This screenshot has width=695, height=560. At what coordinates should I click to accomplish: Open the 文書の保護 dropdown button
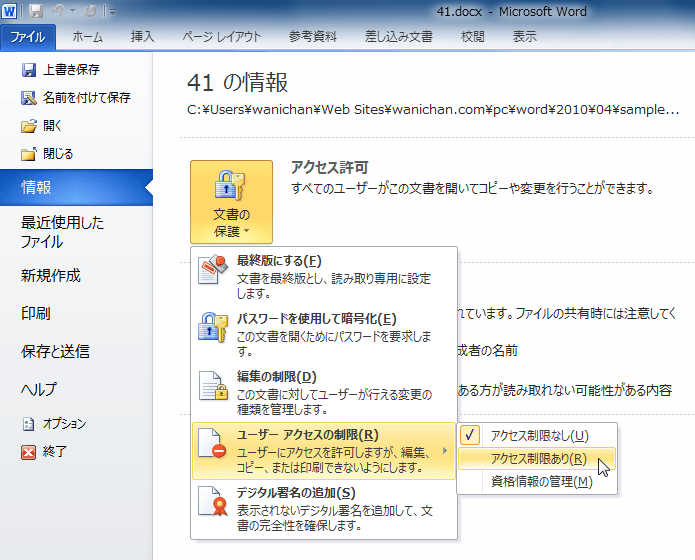pos(231,202)
